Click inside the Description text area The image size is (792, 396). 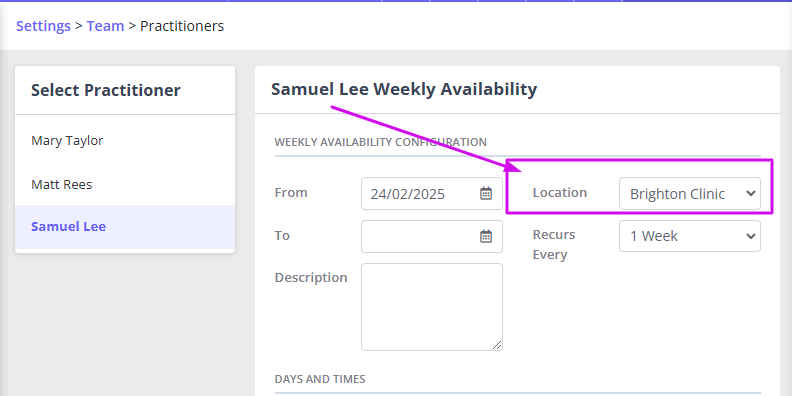432,307
